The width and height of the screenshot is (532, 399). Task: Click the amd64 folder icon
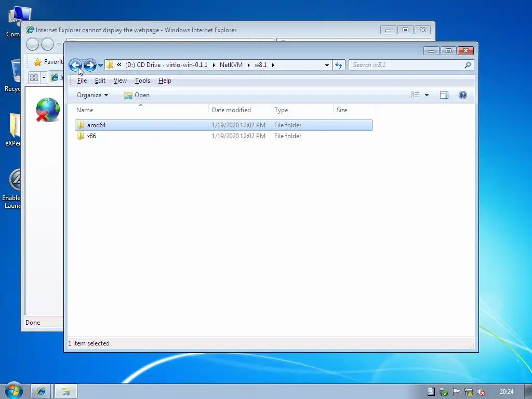point(81,125)
